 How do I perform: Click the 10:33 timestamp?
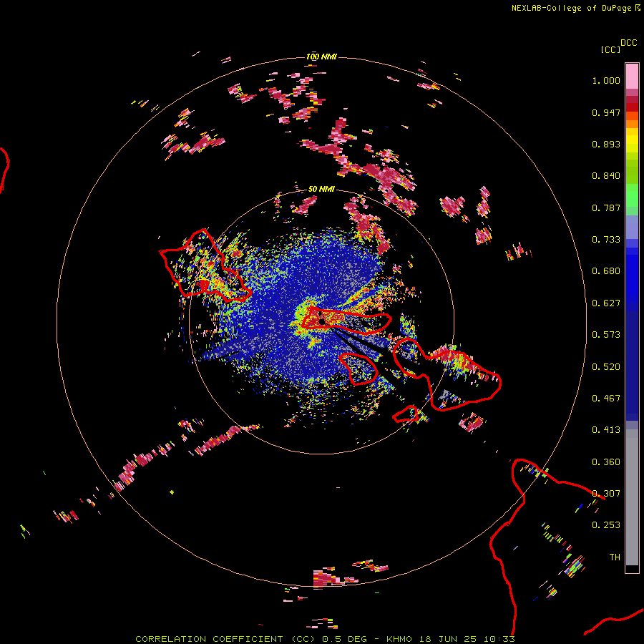[499, 639]
